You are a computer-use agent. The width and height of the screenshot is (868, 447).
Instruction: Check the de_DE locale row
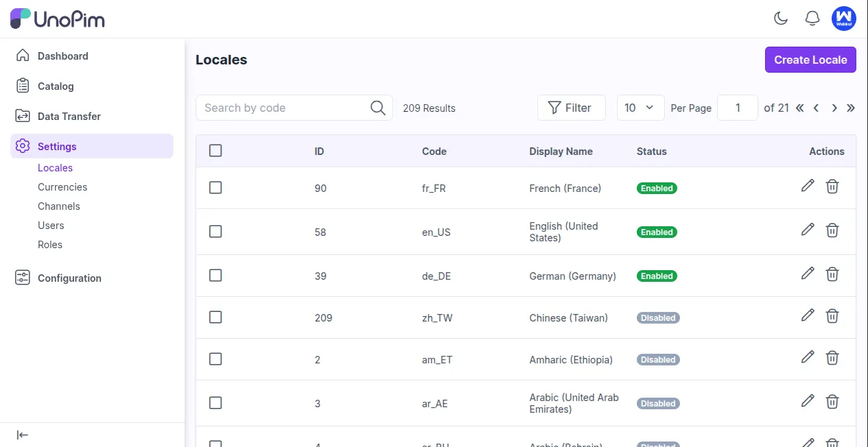(215, 276)
